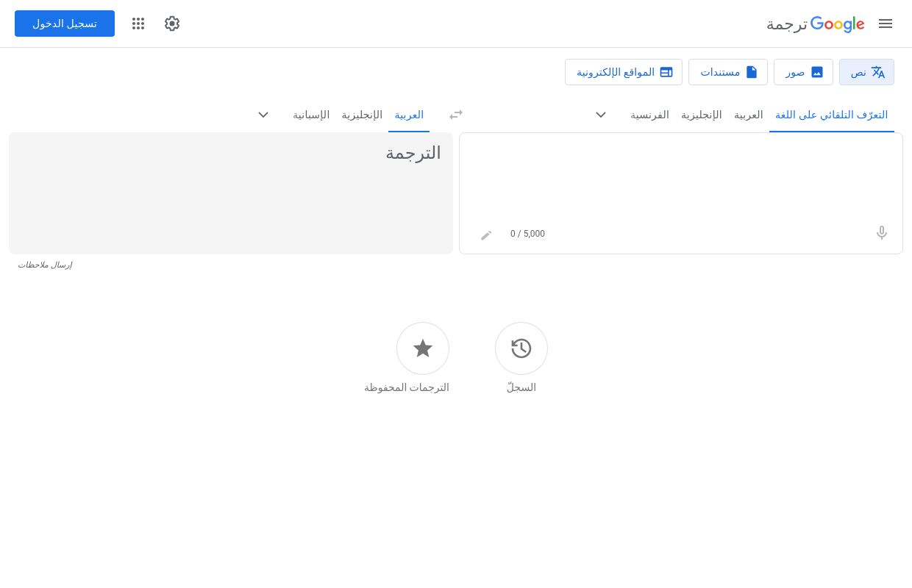Screen dimensions: 912x588
Task: Expand the source language dropdown
Action: click(601, 115)
